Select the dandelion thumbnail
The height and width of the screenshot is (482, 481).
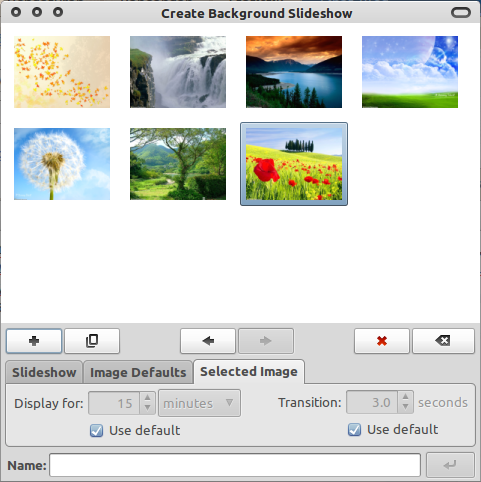coord(62,164)
